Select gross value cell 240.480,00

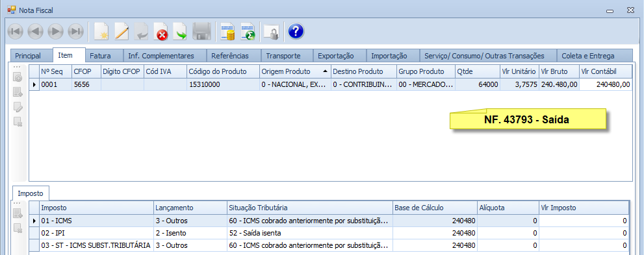click(559, 84)
